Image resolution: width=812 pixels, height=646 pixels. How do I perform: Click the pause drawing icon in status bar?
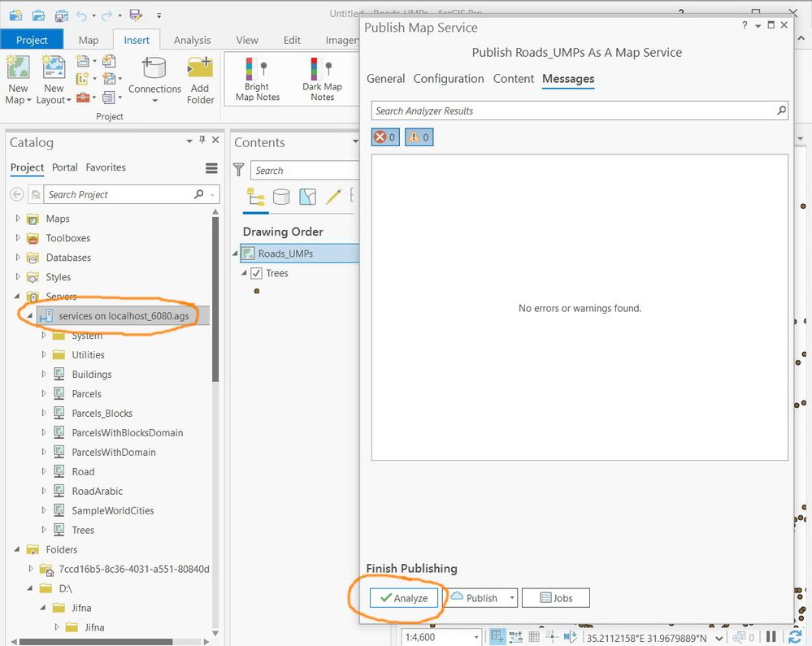(771, 637)
